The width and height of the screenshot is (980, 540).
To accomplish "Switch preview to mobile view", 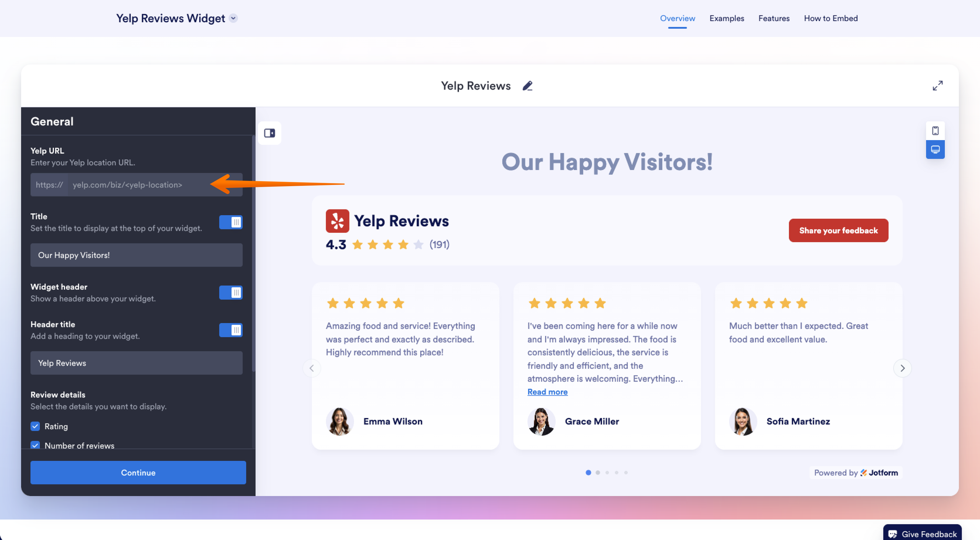I will (935, 131).
